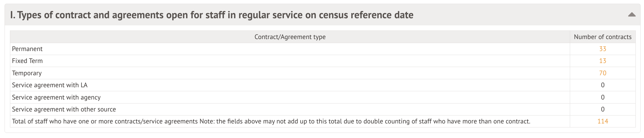This screenshot has height=138, width=644.
Task: Select the Service agreement with LA label
Action: 50,85
